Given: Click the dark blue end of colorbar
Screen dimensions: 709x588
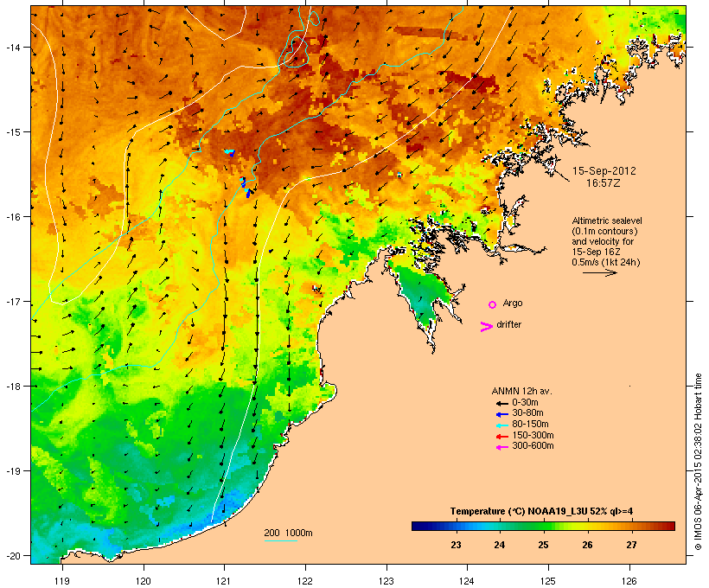Looking at the screenshot, I should pos(417,526).
